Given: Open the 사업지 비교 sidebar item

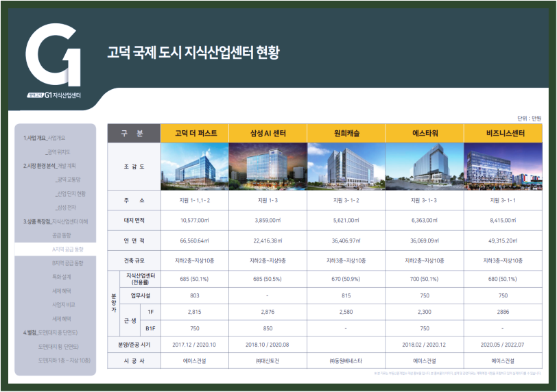Looking at the screenshot, I should (64, 305).
